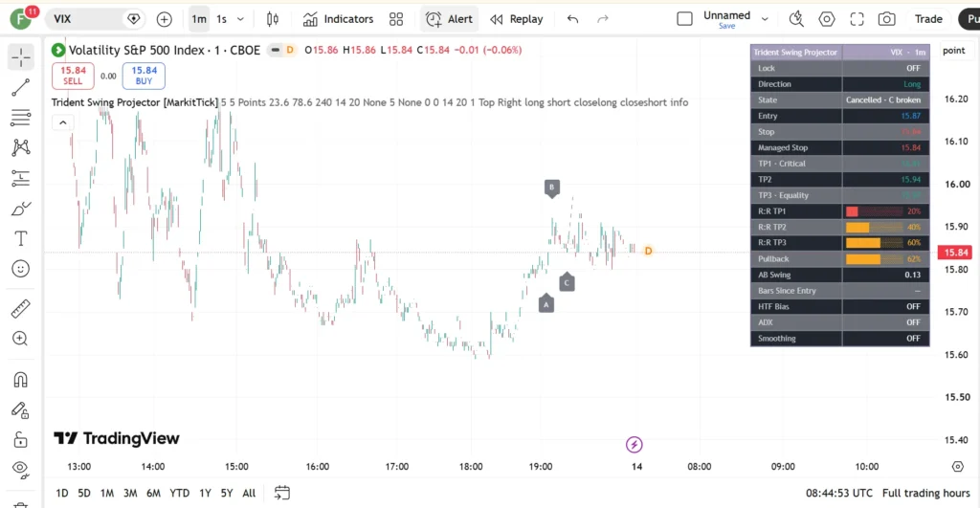The image size is (980, 508).
Task: Start bar Replay mode
Action: tap(517, 19)
